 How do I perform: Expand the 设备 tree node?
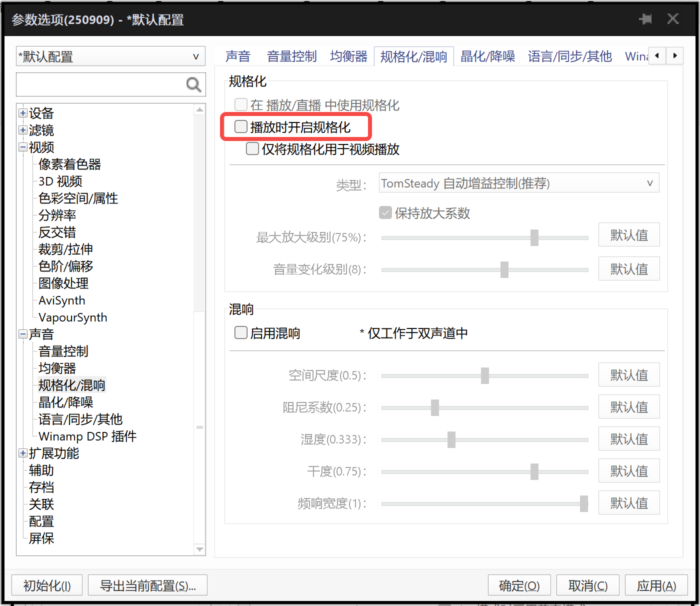(x=22, y=113)
